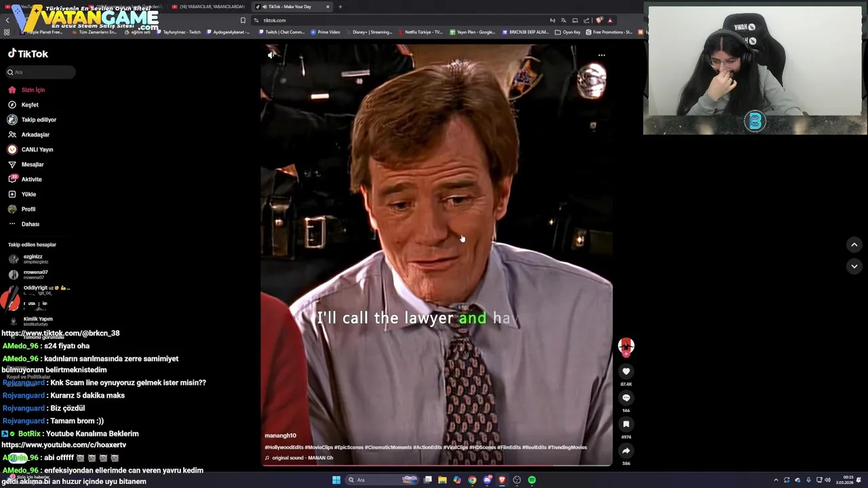This screenshot has width=868, height=488.
Task: Switch to the YABANCILAR YouTube tab
Action: pyautogui.click(x=208, y=7)
